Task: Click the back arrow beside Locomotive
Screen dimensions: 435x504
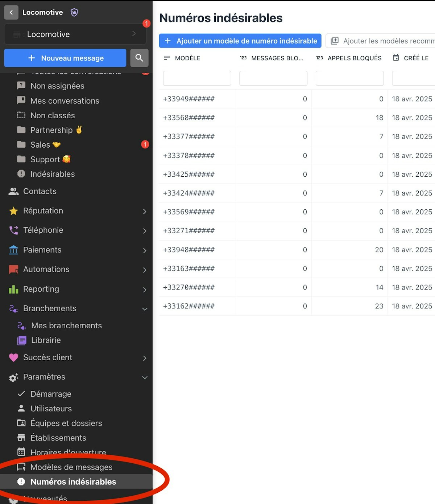Action: click(x=11, y=12)
